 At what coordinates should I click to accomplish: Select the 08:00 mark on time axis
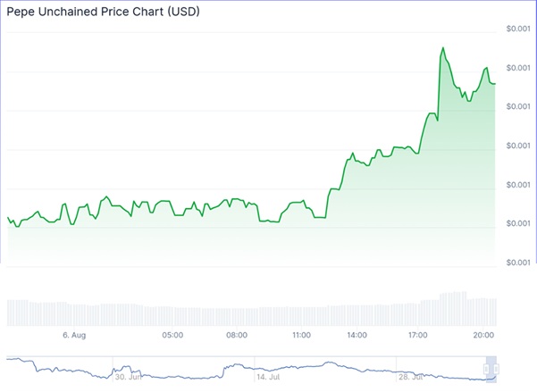tap(237, 335)
